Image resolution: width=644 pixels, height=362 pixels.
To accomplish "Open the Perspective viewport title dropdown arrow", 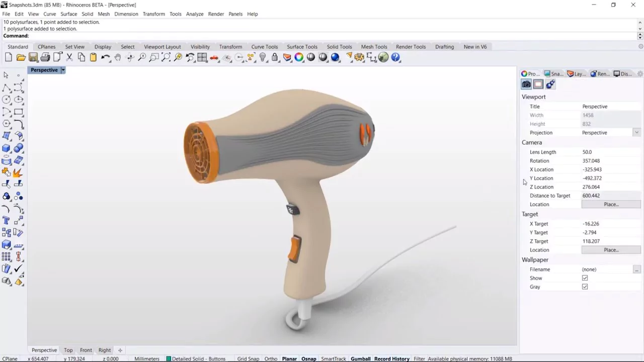I will tap(63, 70).
